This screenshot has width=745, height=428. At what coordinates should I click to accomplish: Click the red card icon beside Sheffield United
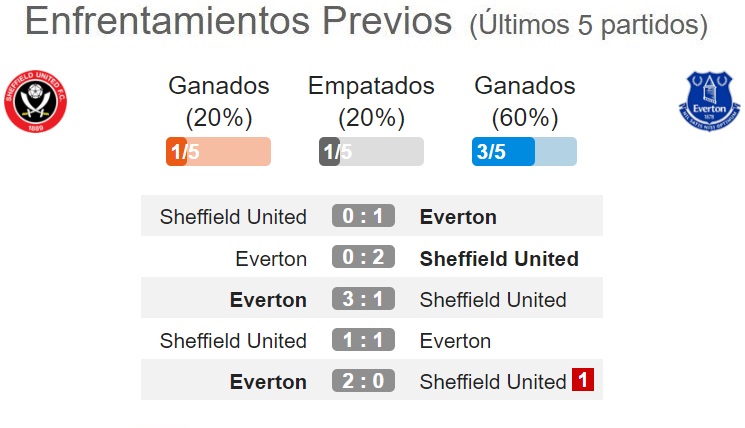[583, 380]
